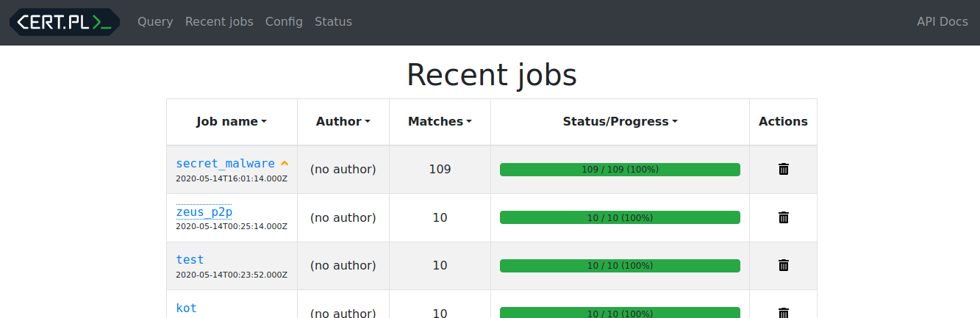The width and height of the screenshot is (980, 318).
Task: Click the zeus_p2p progress bar
Action: coord(620,217)
